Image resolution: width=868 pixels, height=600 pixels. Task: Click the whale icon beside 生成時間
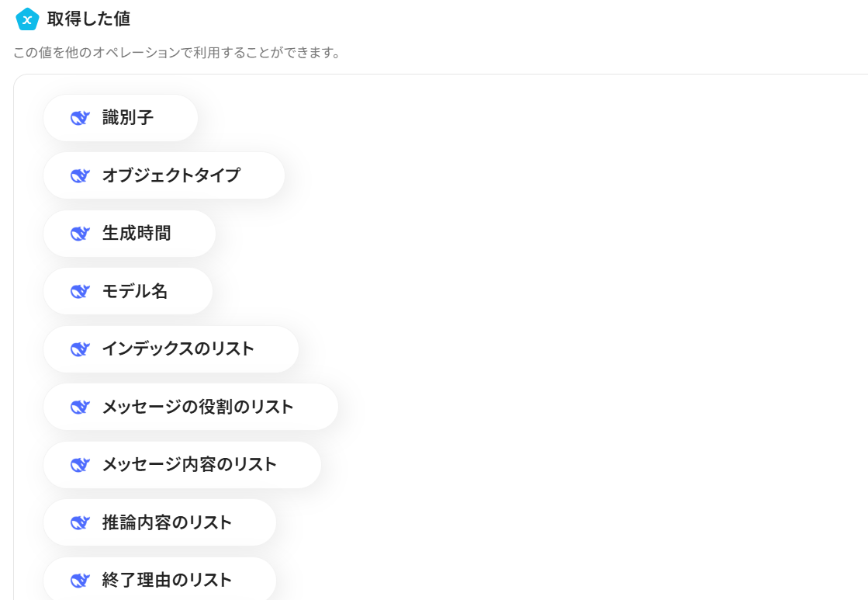[x=81, y=234]
